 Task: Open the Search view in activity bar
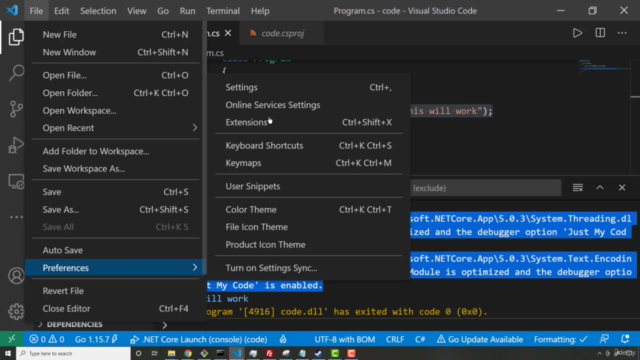[x=16, y=73]
